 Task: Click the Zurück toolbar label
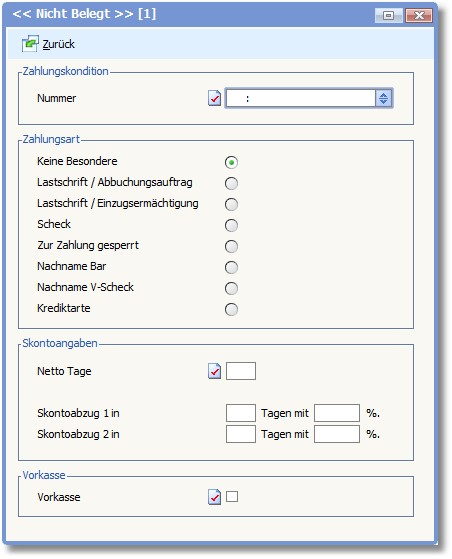(58, 44)
